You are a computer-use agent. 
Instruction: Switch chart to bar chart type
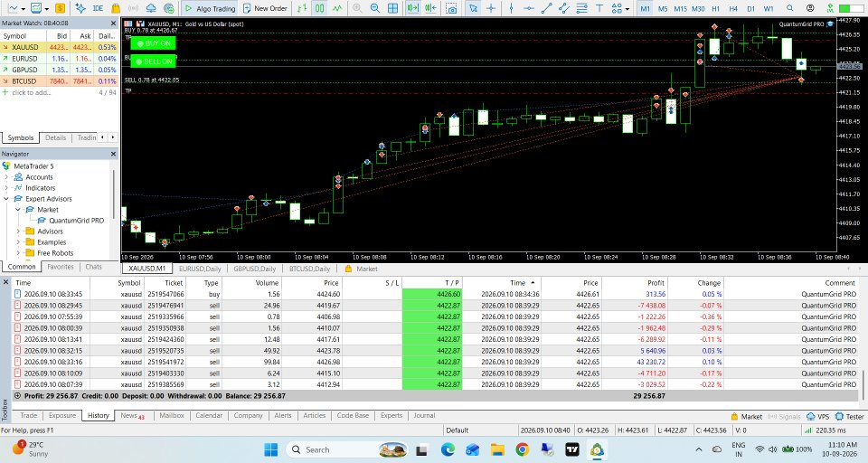tap(302, 8)
